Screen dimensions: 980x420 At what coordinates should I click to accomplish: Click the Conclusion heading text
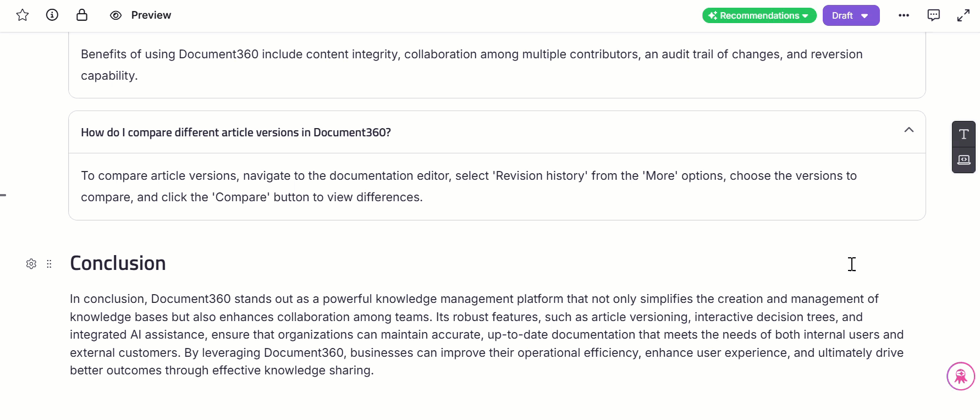pos(118,263)
